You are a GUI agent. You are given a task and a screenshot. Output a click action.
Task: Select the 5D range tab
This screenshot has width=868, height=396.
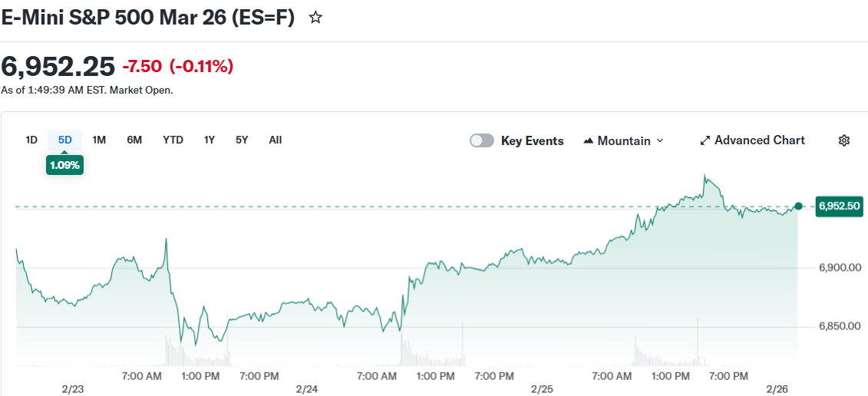pyautogui.click(x=64, y=140)
